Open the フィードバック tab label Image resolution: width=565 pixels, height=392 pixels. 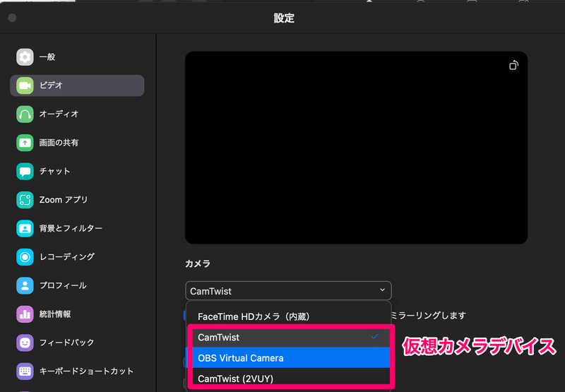click(66, 343)
